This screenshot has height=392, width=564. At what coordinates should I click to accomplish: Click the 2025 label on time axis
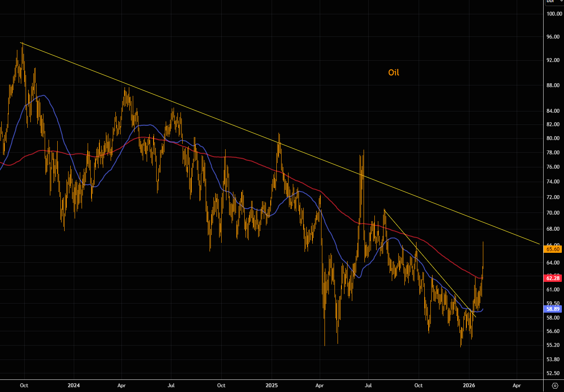point(272,385)
